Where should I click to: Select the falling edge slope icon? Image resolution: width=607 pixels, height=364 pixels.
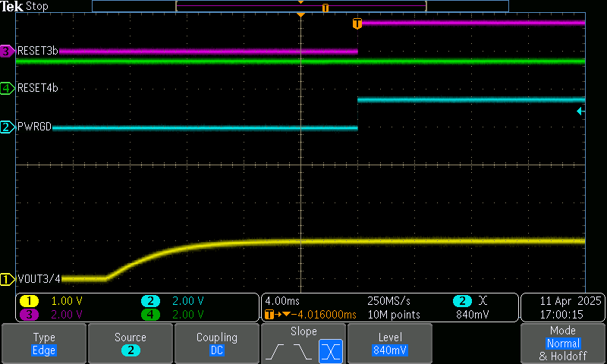(x=303, y=351)
